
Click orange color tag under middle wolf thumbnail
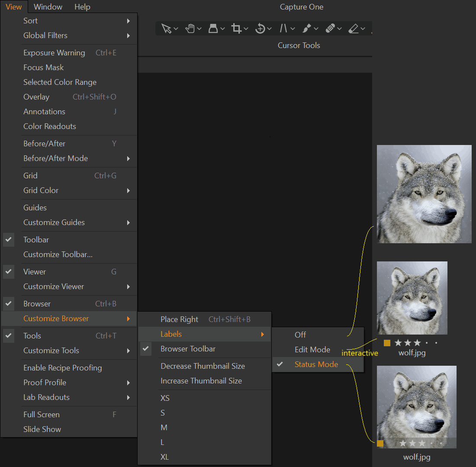coord(387,343)
